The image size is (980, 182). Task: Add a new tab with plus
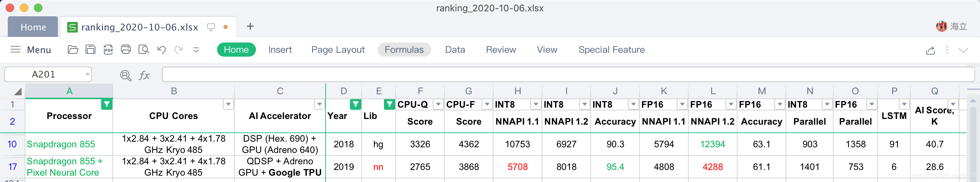pos(250,26)
